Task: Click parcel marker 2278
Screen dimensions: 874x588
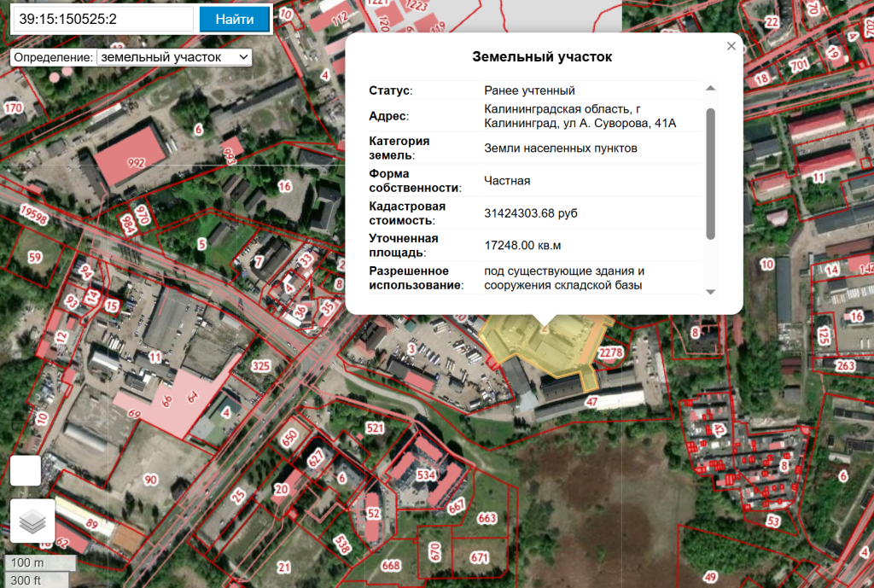Action: 612,352
